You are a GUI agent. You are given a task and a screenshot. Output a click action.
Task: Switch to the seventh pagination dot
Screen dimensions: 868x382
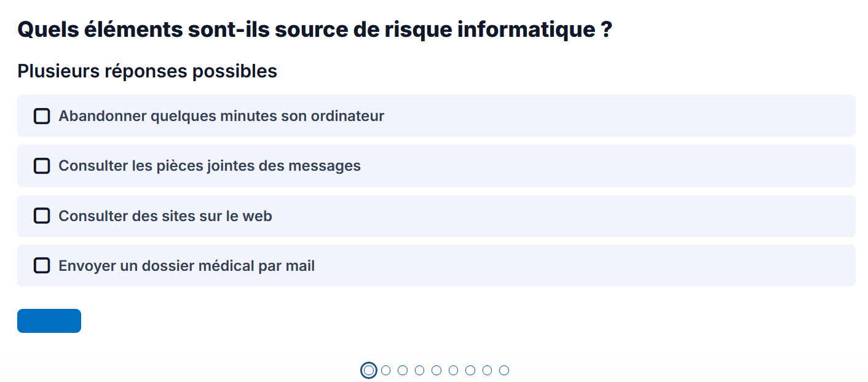pos(470,370)
